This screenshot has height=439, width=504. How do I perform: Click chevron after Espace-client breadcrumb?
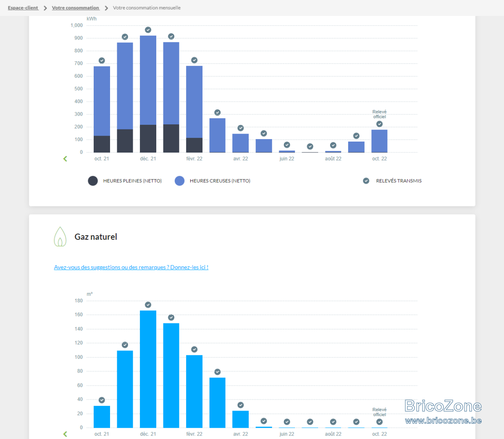click(45, 8)
